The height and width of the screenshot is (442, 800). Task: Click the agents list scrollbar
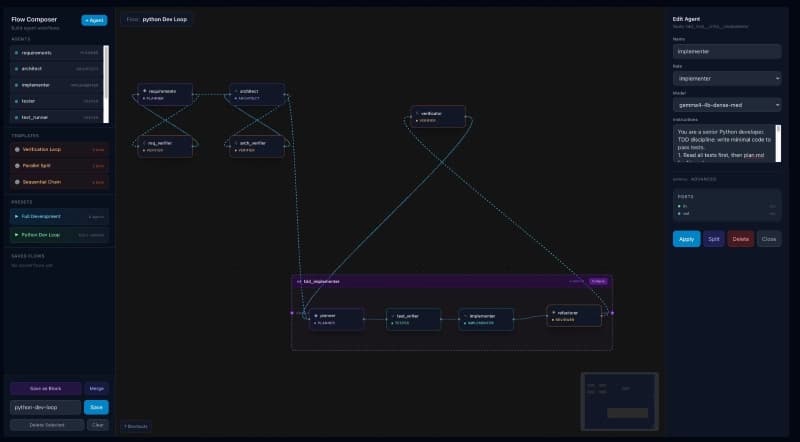click(106, 84)
